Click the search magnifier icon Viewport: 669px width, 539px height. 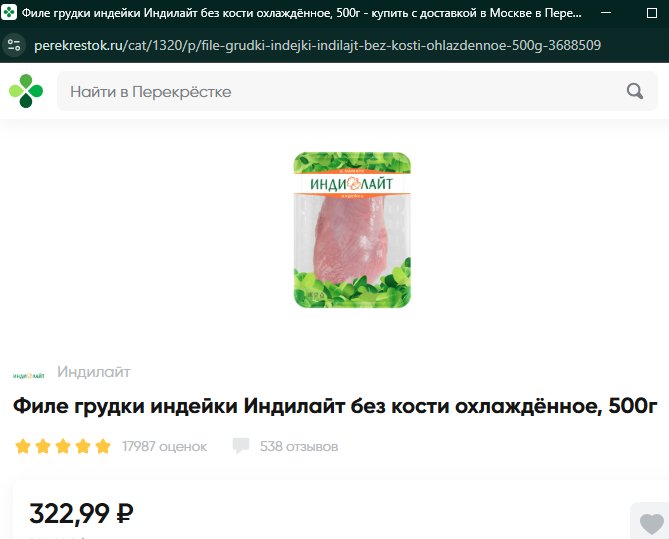point(634,91)
